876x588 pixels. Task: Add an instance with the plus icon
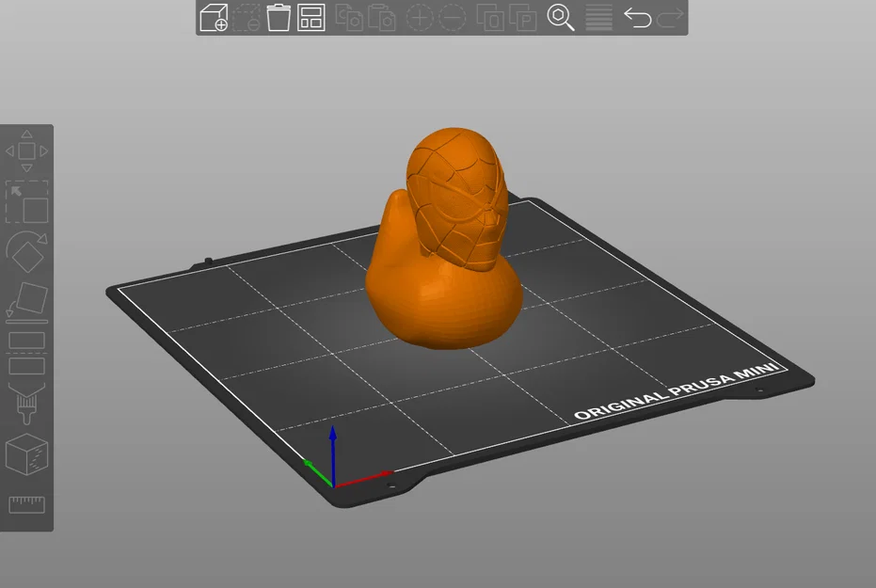click(420, 17)
